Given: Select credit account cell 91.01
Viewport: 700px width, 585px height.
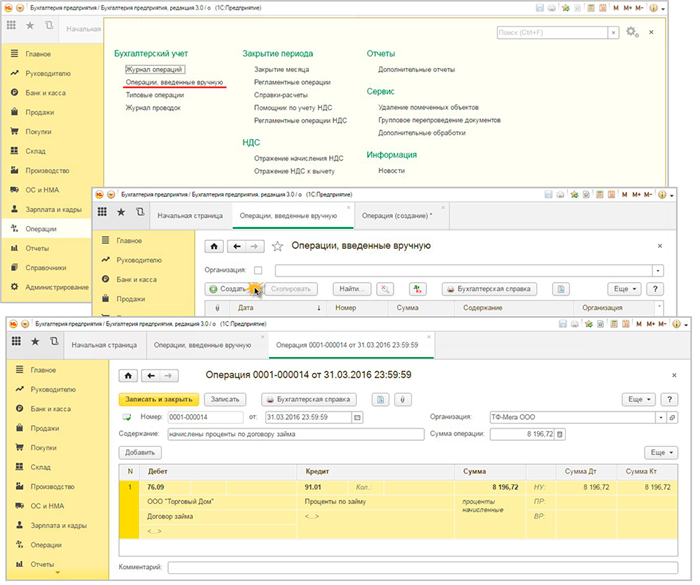Looking at the screenshot, I should click(325, 487).
